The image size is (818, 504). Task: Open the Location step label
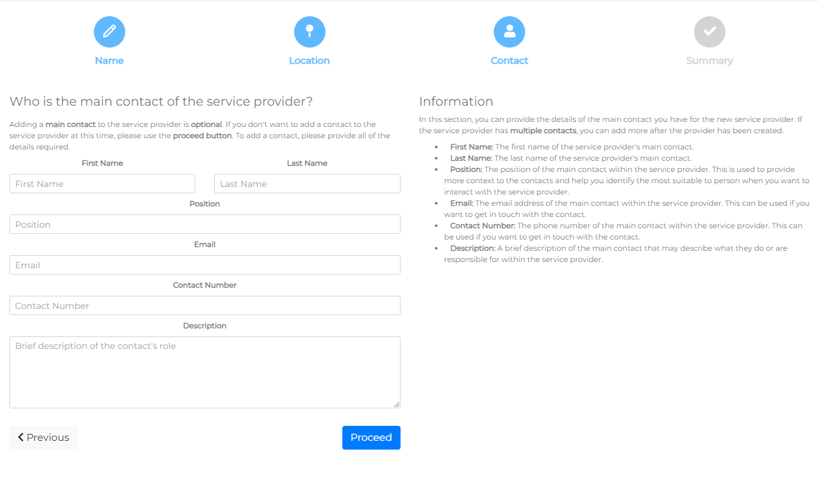pos(309,61)
